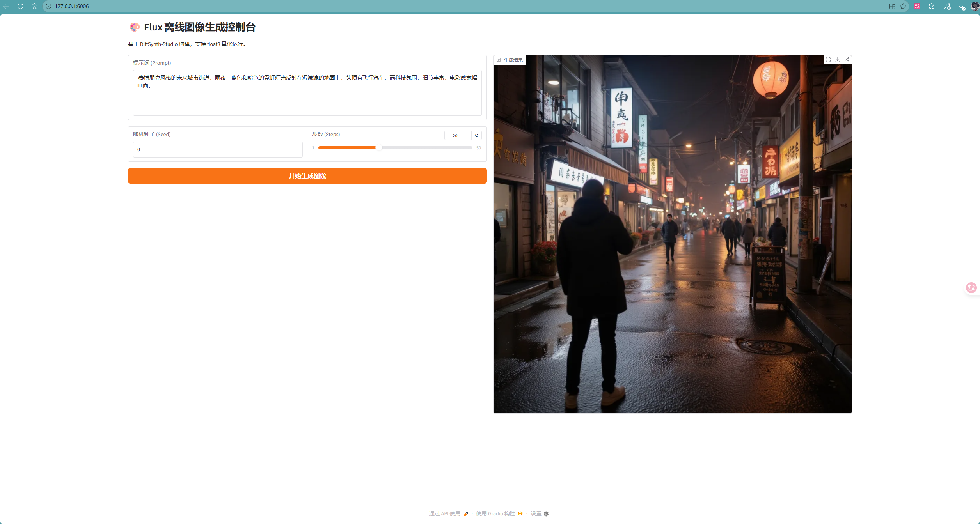Click the Steps number box showing 20
The image size is (980, 524).
(x=457, y=135)
